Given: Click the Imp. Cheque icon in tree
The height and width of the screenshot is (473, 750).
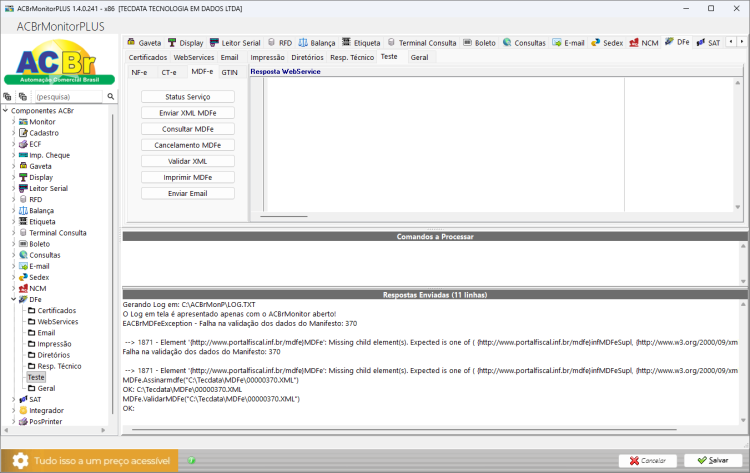Looking at the screenshot, I should 23,155.
